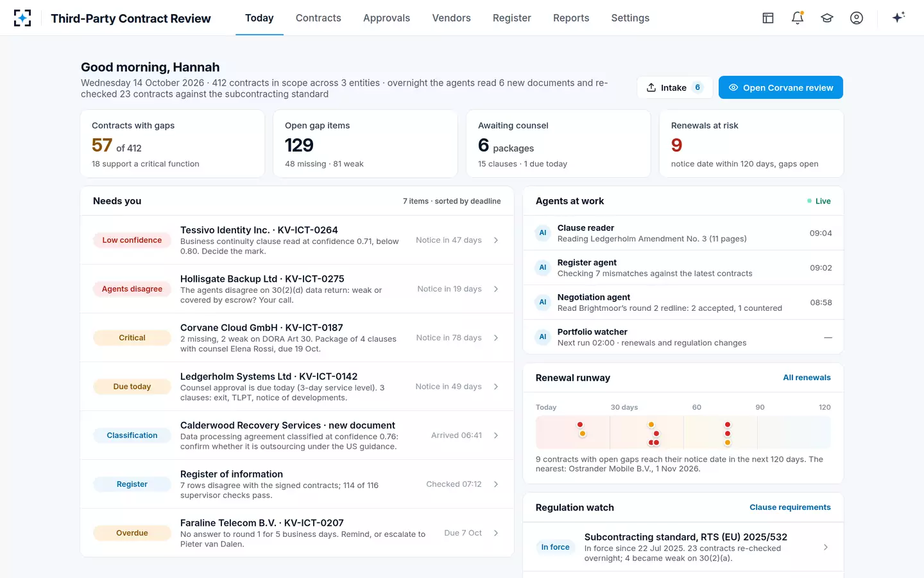Select the Reports tab
The height and width of the screenshot is (578, 924).
(571, 18)
